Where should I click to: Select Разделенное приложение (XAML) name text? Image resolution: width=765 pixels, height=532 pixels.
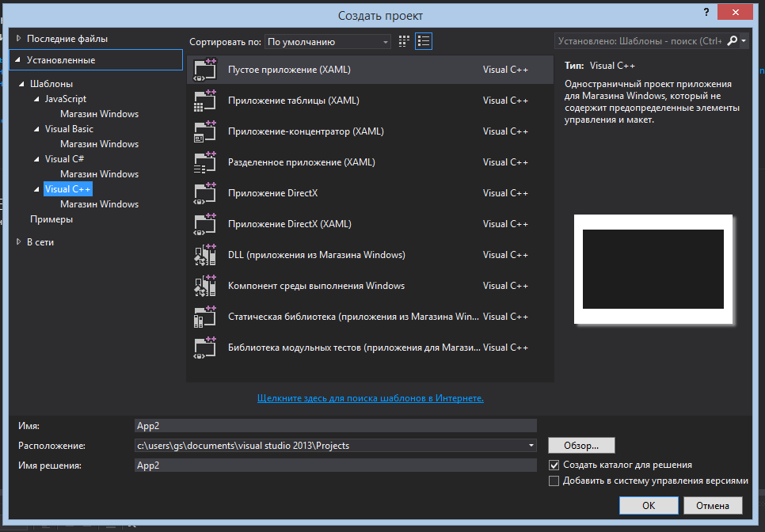302,162
